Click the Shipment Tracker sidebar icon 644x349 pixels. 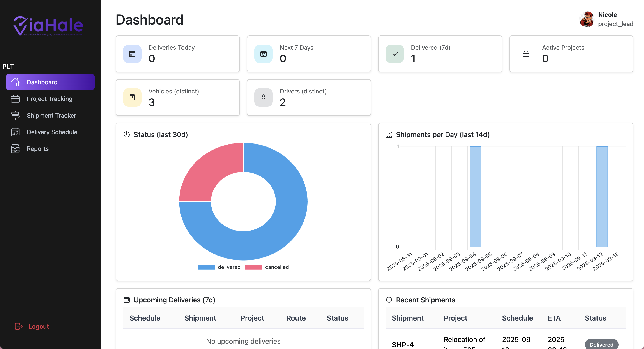tap(15, 115)
